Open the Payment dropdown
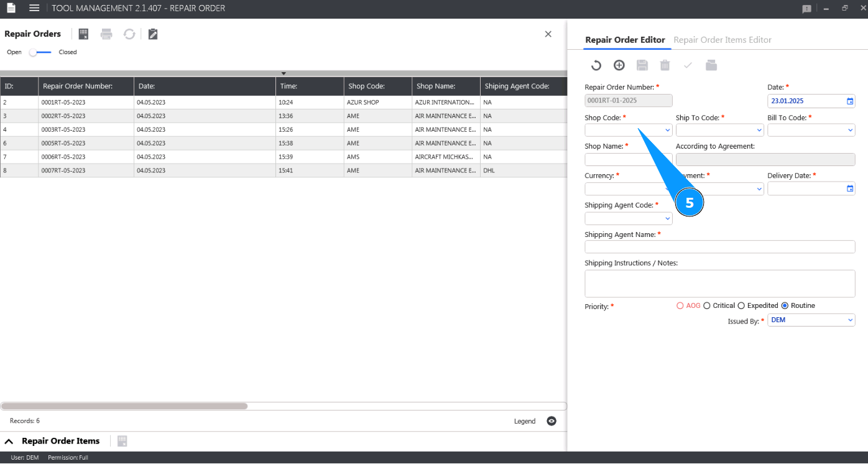 coord(759,188)
